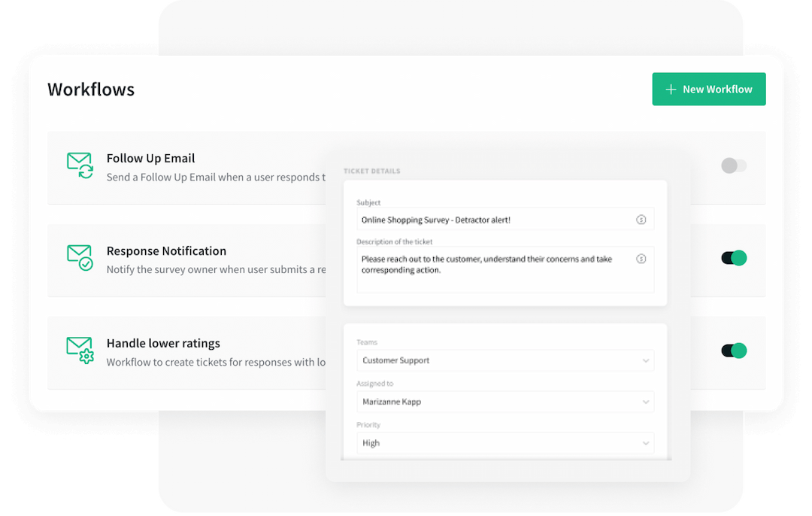This screenshot has height=516, width=812.
Task: Disable the Response Notification workflow toggle
Action: coord(733,258)
